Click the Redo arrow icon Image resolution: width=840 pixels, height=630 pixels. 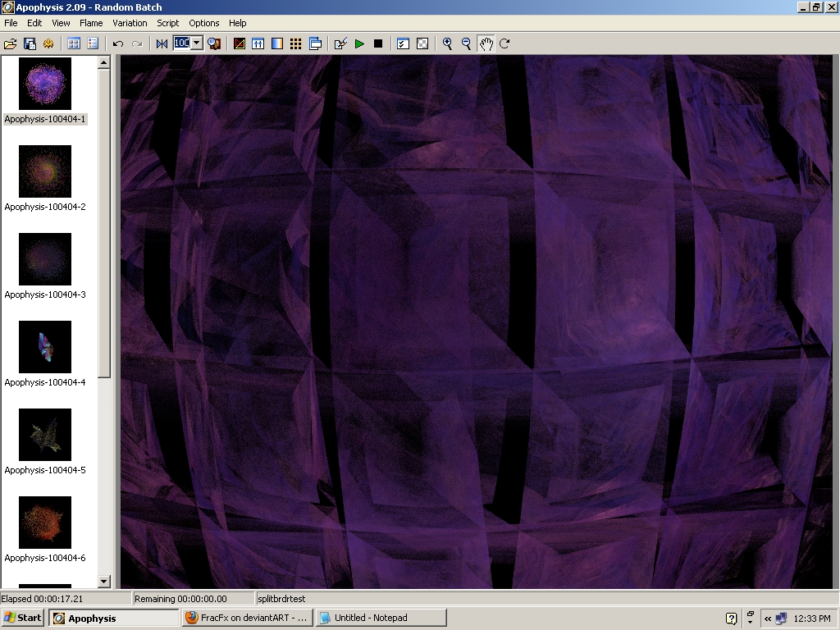tap(137, 43)
